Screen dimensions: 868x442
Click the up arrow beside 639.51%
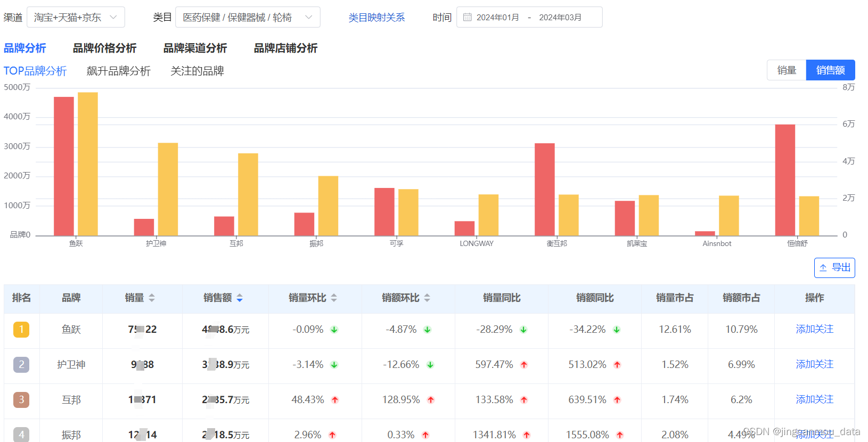(x=617, y=400)
